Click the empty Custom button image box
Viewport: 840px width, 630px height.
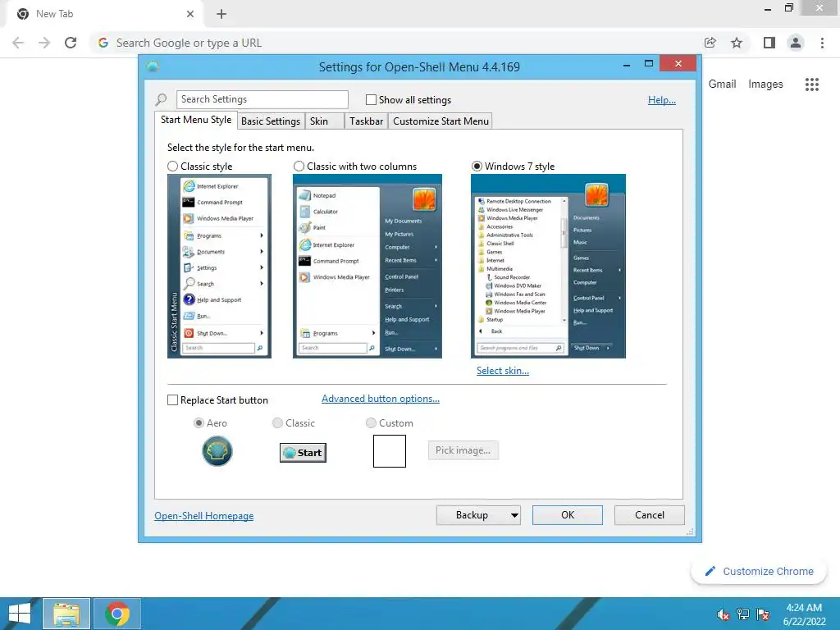pos(390,451)
